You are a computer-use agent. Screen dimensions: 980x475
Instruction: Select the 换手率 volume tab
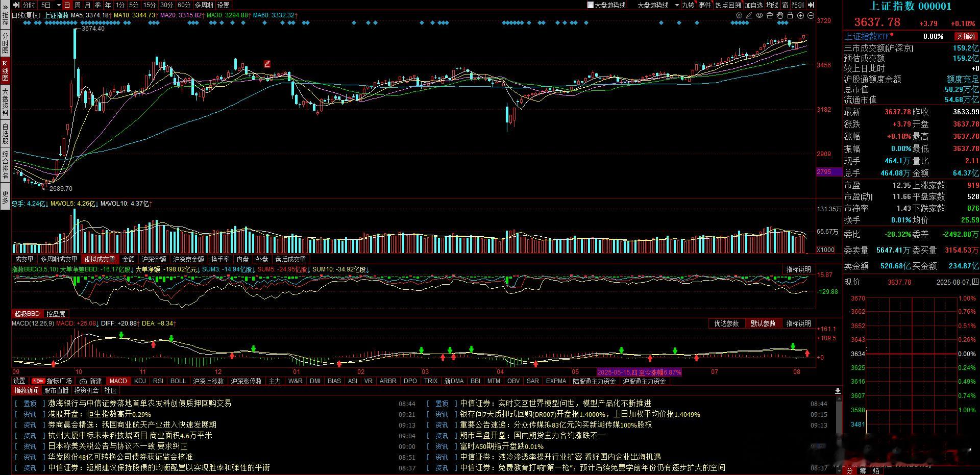220,259
